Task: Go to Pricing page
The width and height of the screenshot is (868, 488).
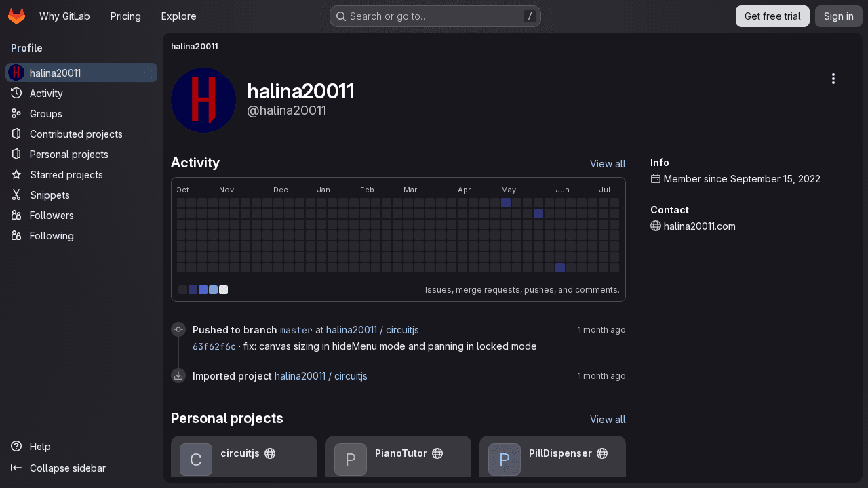Action: [125, 16]
